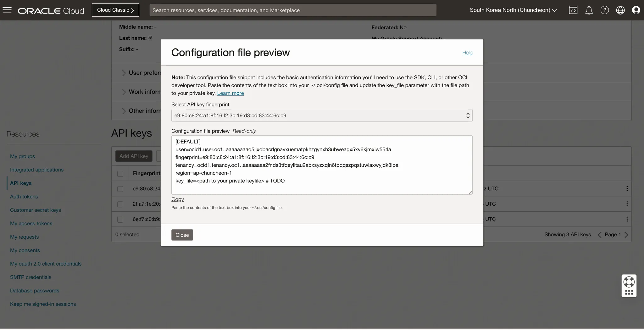Open the notifications bell
This screenshot has height=330, width=644.
click(x=589, y=10)
